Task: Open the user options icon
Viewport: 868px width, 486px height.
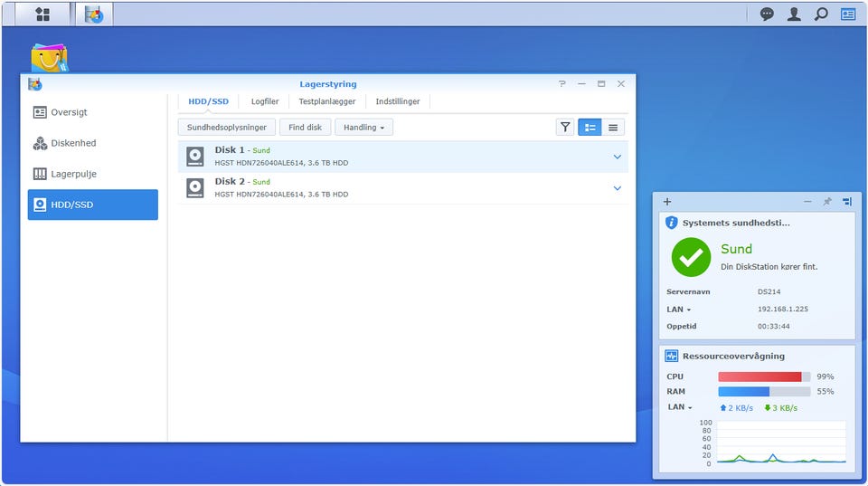Action: (794, 14)
